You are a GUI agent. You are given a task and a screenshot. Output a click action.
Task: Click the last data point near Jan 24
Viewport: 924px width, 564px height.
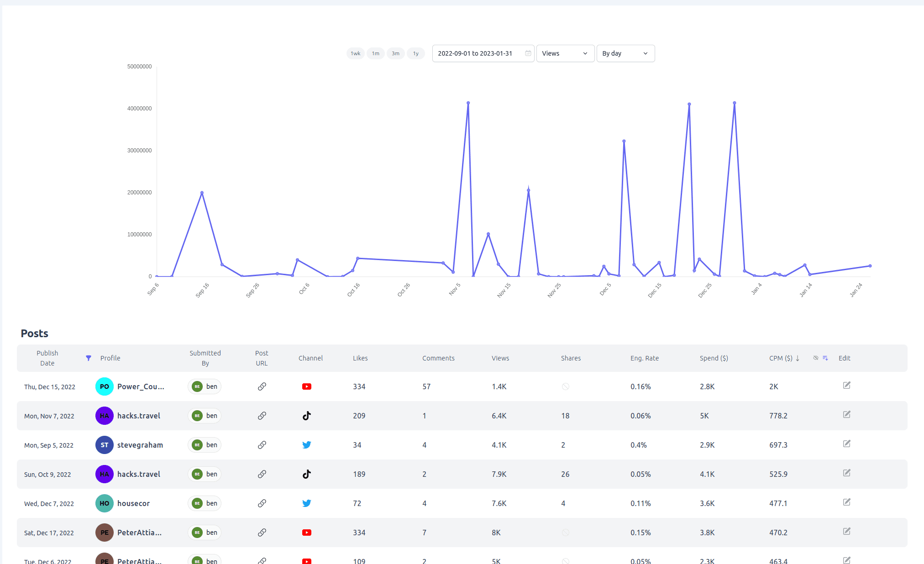click(870, 266)
